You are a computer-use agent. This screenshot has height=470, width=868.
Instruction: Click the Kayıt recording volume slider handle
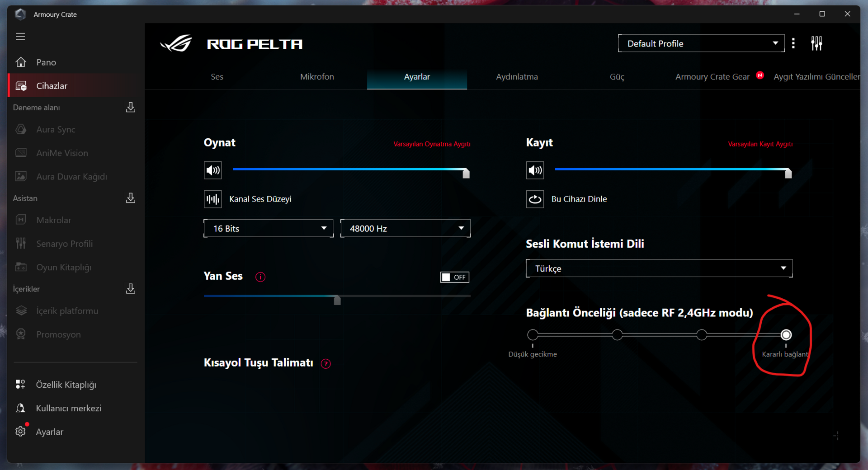(788, 173)
